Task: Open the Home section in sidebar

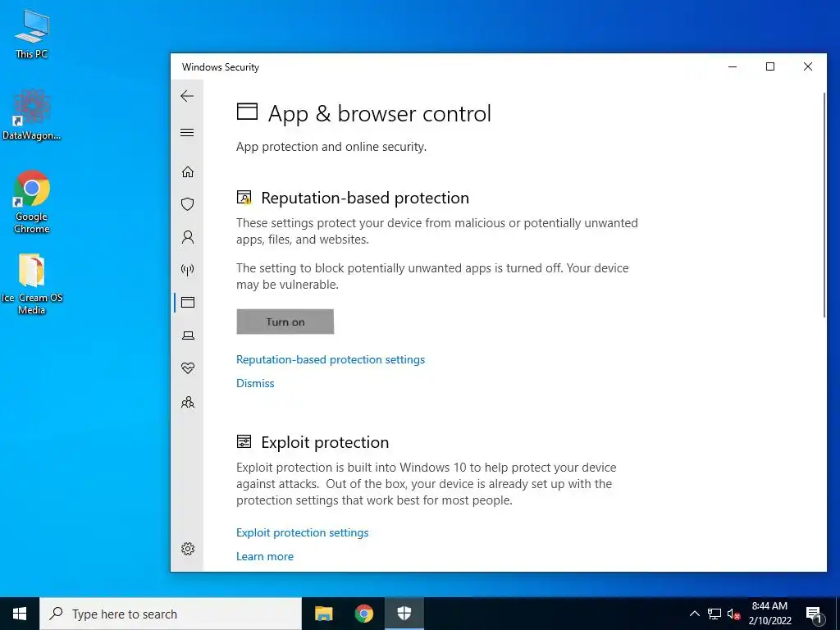Action: pyautogui.click(x=188, y=171)
